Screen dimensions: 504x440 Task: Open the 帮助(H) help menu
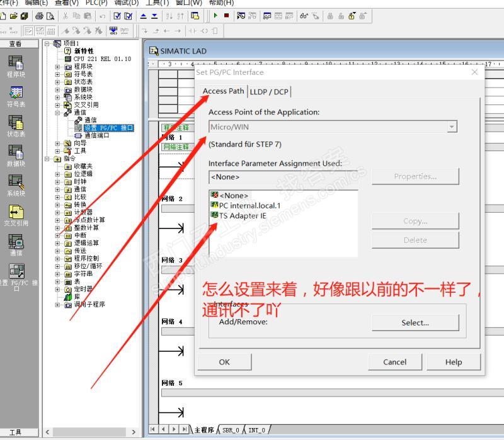coord(221,3)
